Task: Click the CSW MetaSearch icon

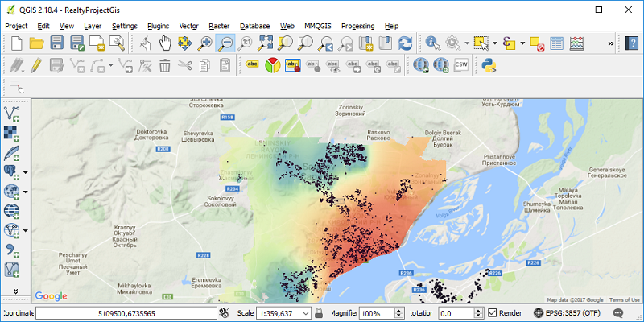Action: [461, 65]
